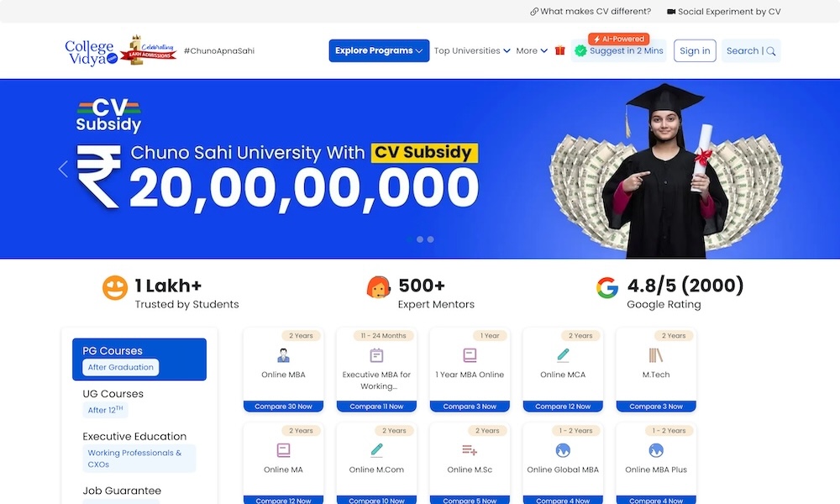The image size is (840, 504).
Task: Open the College Vidya logo homepage
Action: (x=91, y=52)
